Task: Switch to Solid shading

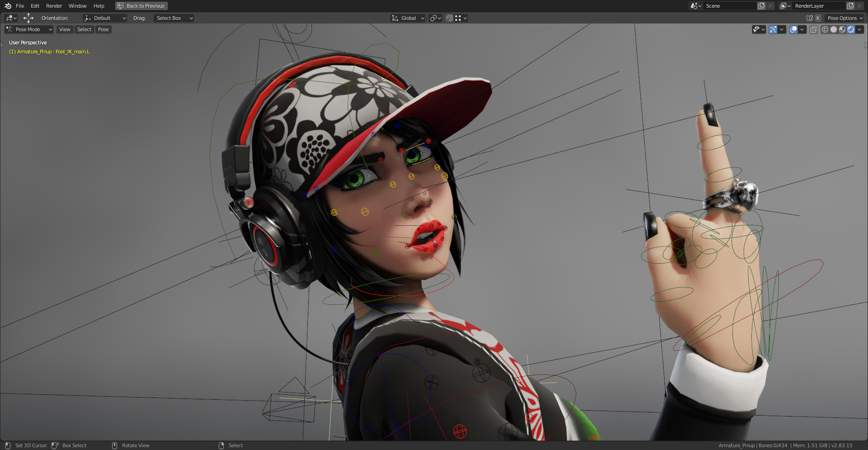Action: click(834, 29)
